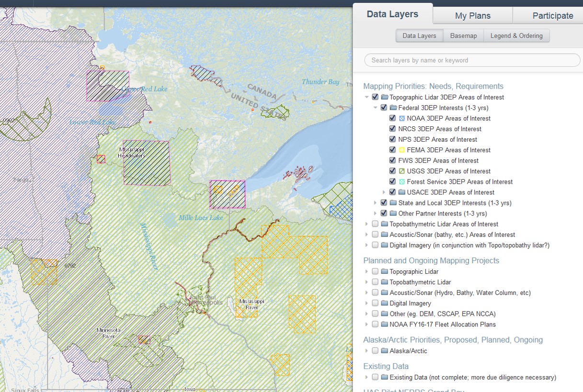
Task: Click the Existing Data folder icon
Action: click(x=385, y=377)
